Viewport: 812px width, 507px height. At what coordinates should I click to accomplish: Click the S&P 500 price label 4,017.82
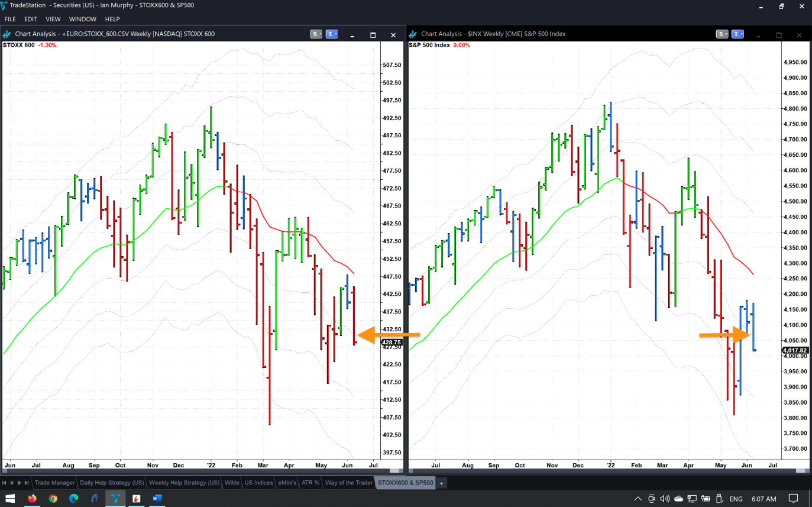click(795, 351)
